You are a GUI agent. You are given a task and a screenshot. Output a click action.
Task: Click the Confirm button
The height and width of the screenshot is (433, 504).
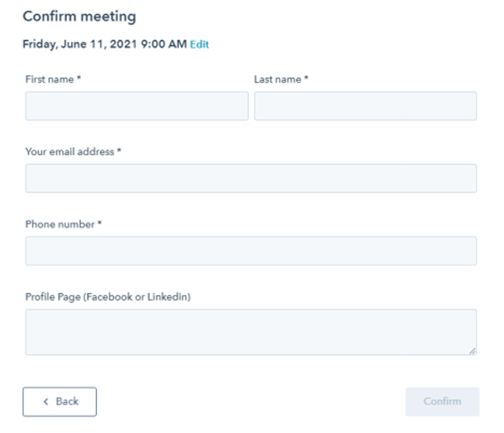tap(443, 402)
